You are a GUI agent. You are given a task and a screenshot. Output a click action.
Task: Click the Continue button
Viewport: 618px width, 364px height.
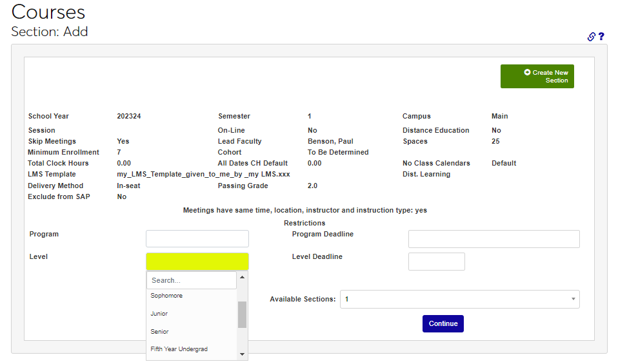pyautogui.click(x=443, y=323)
